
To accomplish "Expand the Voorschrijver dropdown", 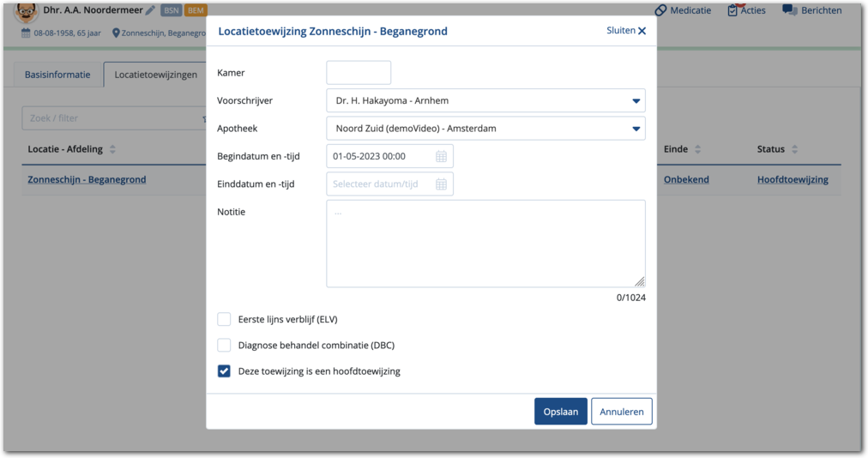I will point(636,101).
